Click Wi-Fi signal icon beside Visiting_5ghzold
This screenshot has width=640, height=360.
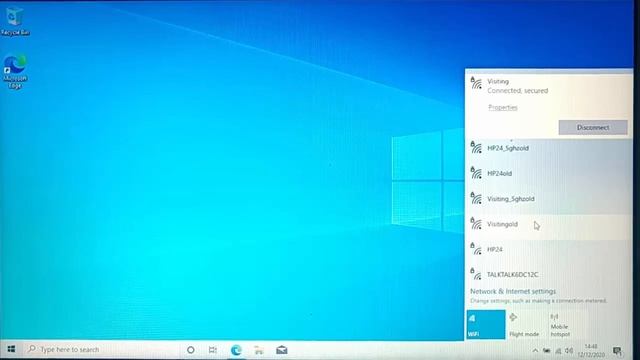[476, 198]
